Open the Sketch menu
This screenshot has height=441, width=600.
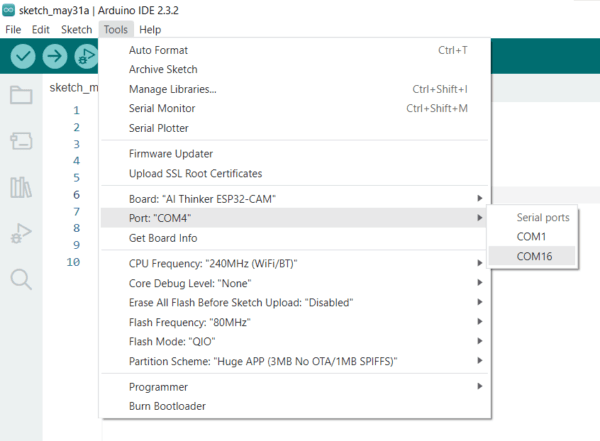pyautogui.click(x=77, y=29)
